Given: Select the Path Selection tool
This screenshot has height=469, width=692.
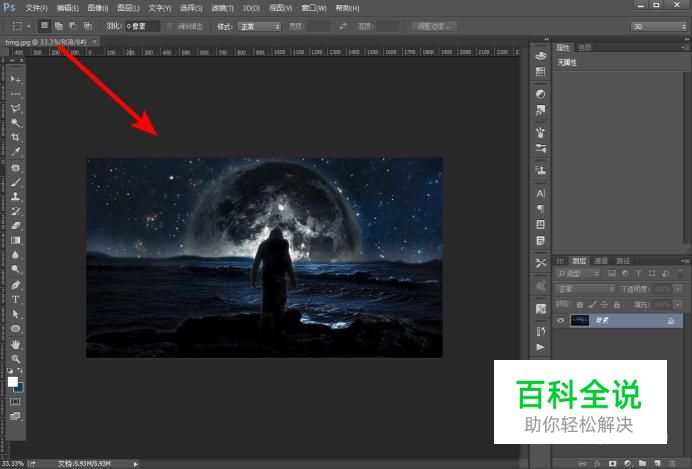Looking at the screenshot, I should 15,314.
